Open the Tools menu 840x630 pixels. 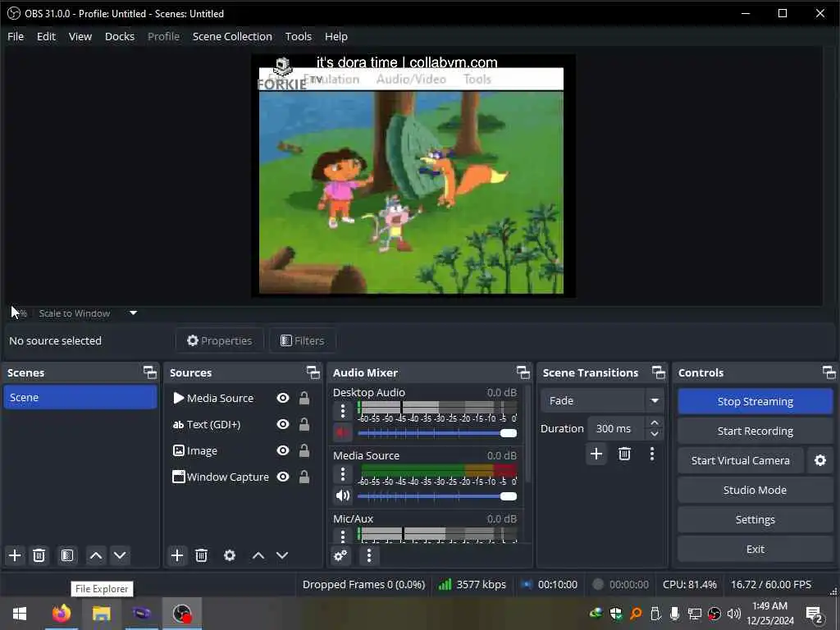299,36
